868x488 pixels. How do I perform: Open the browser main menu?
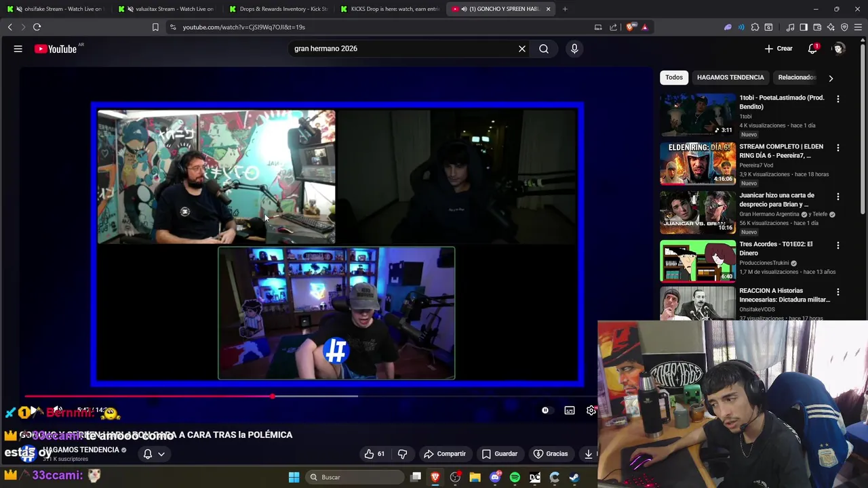(x=858, y=27)
